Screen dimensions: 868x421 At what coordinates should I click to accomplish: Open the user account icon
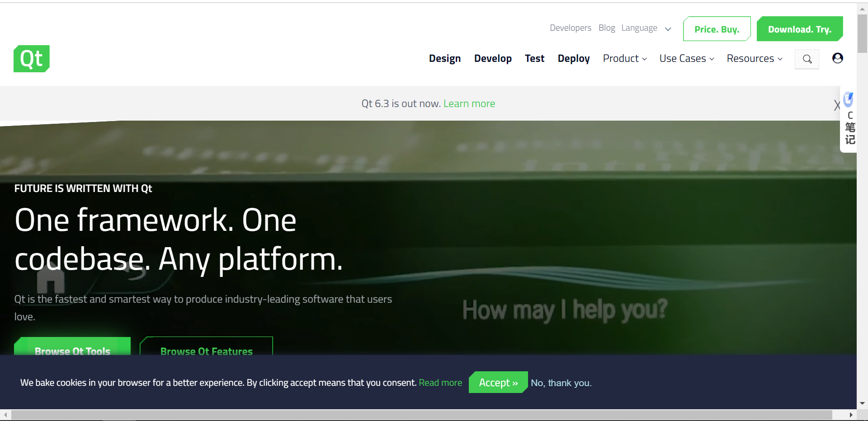(x=838, y=58)
